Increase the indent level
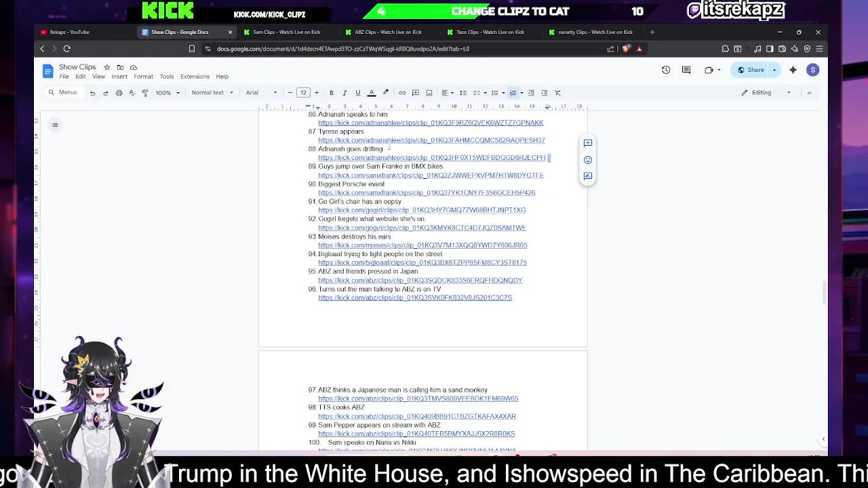 [x=545, y=93]
